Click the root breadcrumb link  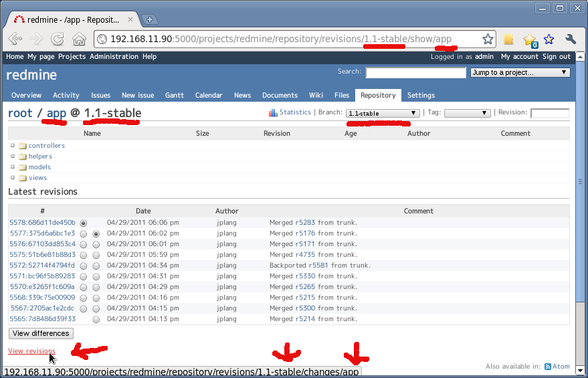20,113
